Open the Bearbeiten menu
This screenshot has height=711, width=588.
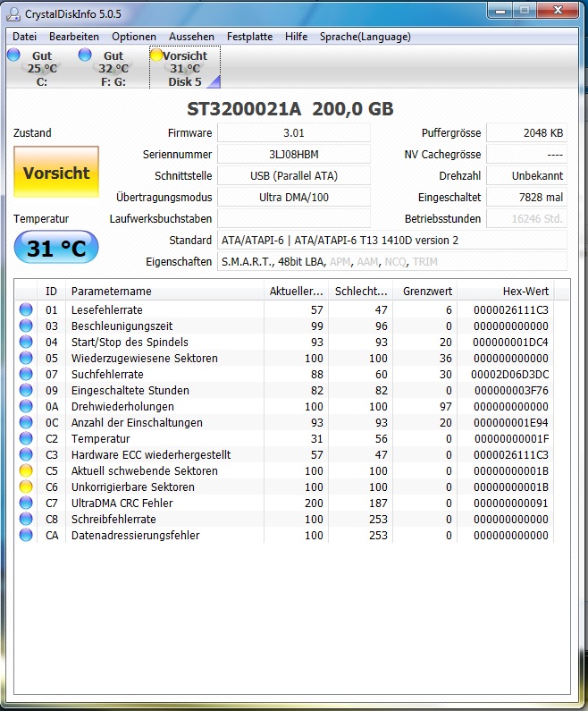(x=74, y=37)
